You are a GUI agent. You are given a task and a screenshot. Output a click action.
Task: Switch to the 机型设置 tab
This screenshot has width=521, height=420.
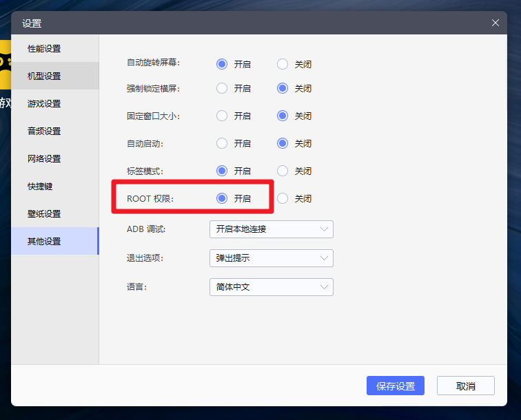[x=44, y=76]
